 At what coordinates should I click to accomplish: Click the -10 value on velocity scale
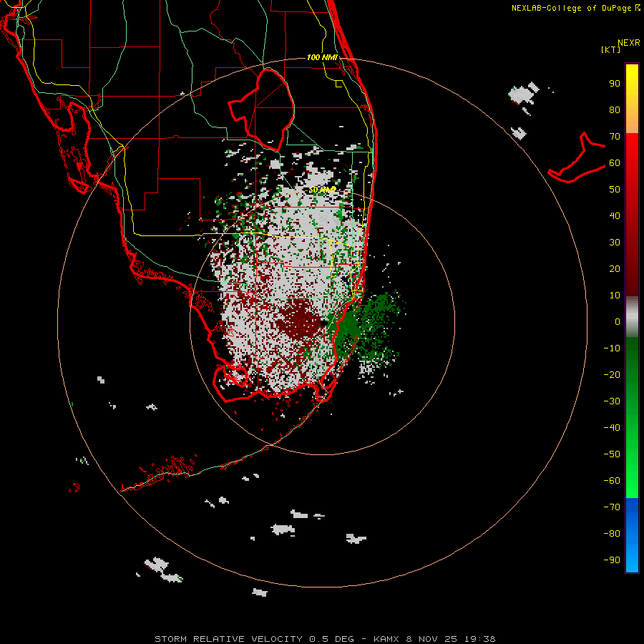pos(612,348)
